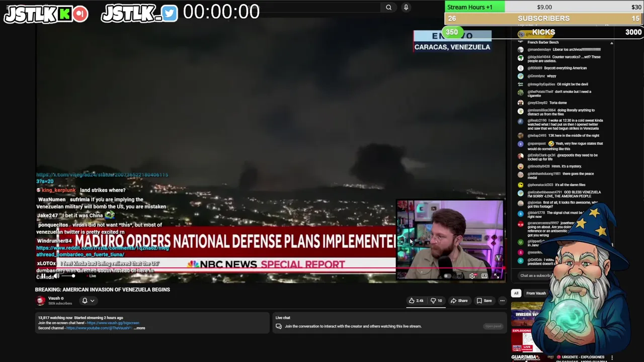
Task: Open the three-dot more actions menu
Action: (502, 301)
